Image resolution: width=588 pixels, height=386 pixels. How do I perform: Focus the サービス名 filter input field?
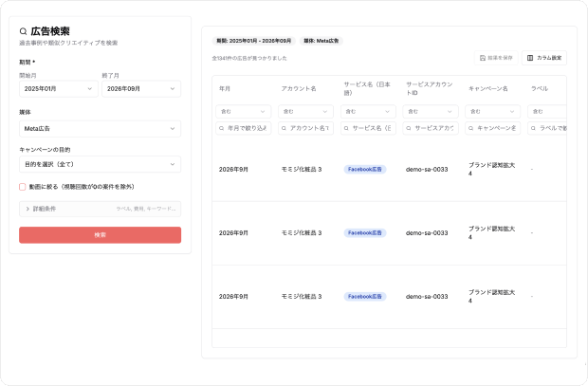coord(368,128)
